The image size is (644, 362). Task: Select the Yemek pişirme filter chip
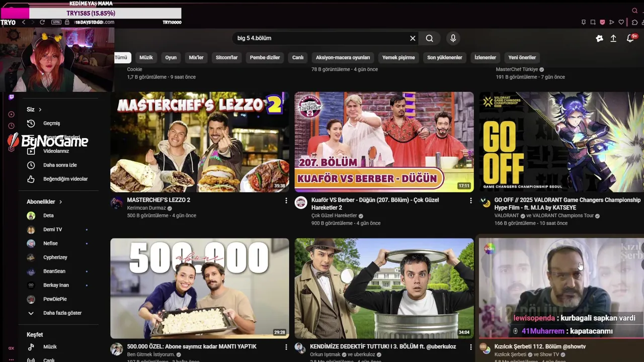click(398, 57)
